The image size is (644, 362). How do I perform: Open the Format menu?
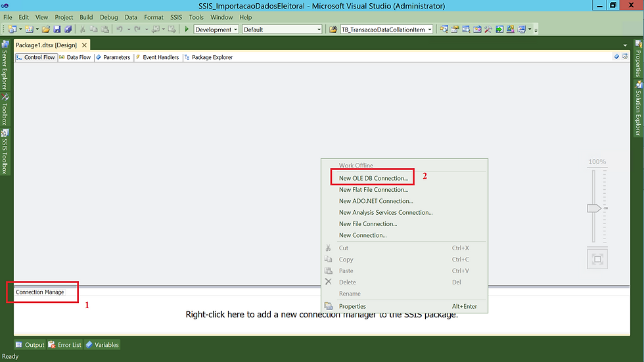tap(154, 17)
